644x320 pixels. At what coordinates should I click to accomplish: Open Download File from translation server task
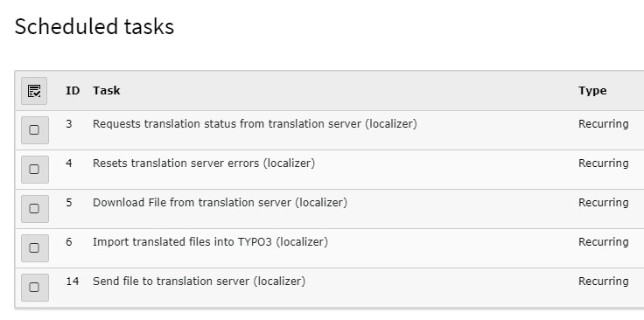pyautogui.click(x=220, y=203)
